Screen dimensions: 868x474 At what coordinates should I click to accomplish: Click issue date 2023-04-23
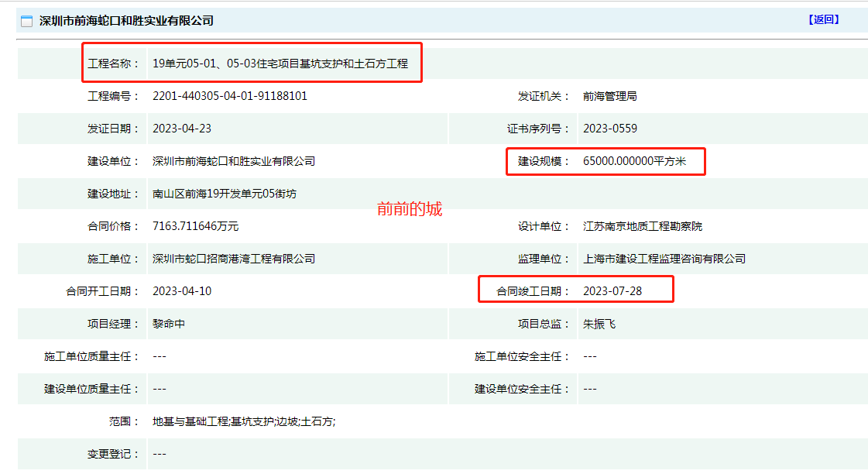(182, 129)
